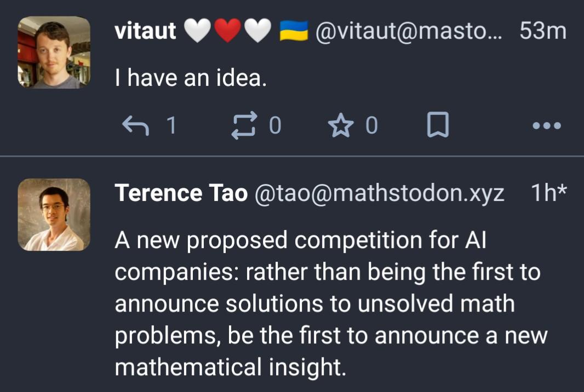The width and height of the screenshot is (584, 392).
Task: Open the @tao@mathstodon.xyz handle
Action: coord(380,193)
